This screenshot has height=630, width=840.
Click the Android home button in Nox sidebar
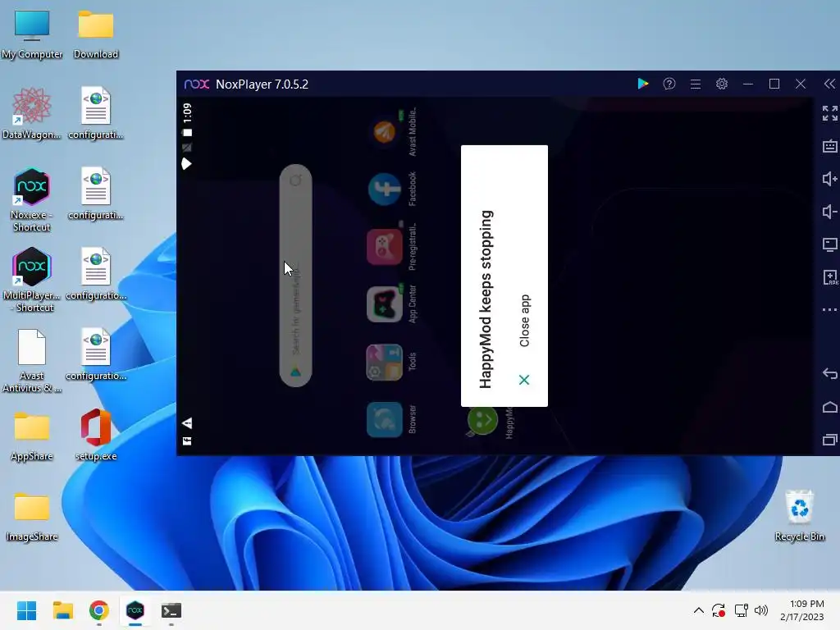830,407
